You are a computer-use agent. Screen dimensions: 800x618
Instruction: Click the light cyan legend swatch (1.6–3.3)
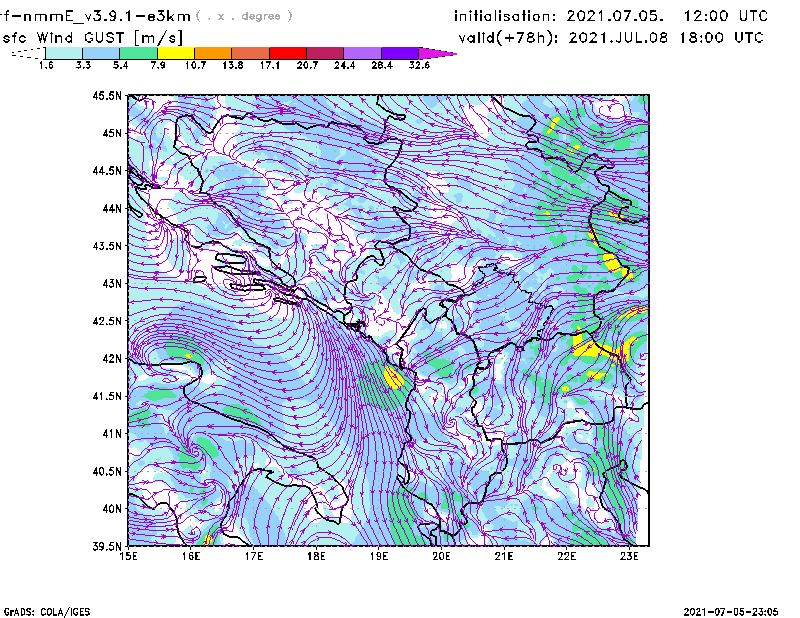click(x=64, y=53)
